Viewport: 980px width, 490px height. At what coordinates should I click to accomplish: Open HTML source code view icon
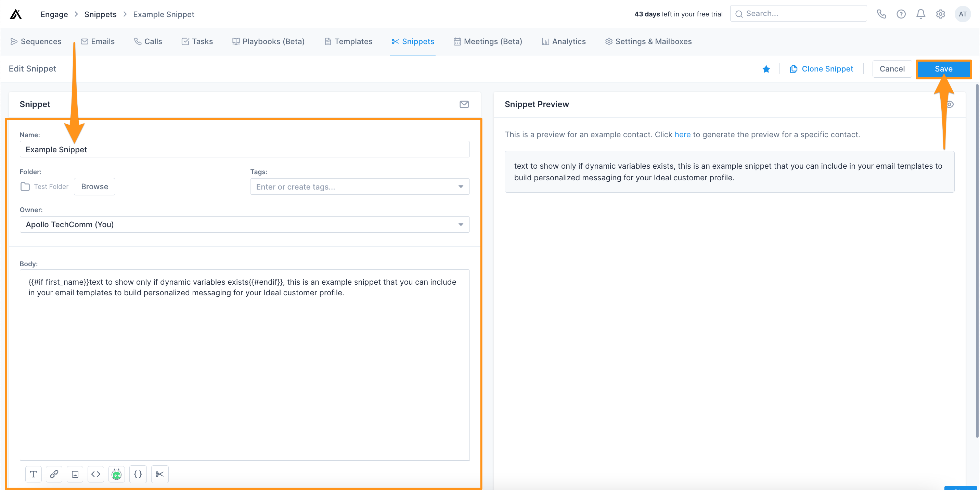coord(95,474)
